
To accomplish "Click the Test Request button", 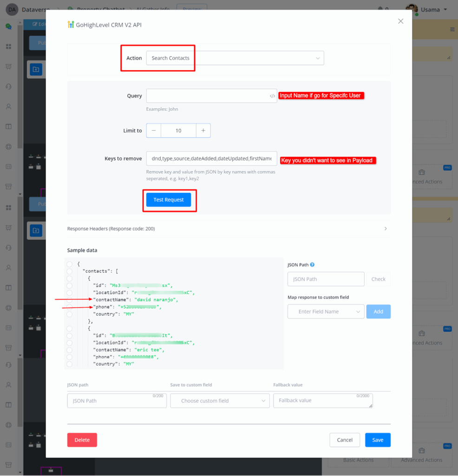I will 169,200.
